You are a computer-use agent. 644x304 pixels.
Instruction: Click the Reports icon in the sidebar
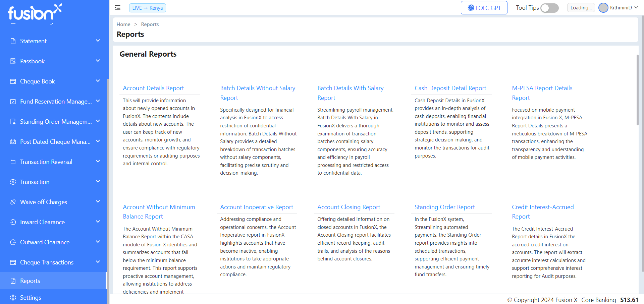(13, 281)
